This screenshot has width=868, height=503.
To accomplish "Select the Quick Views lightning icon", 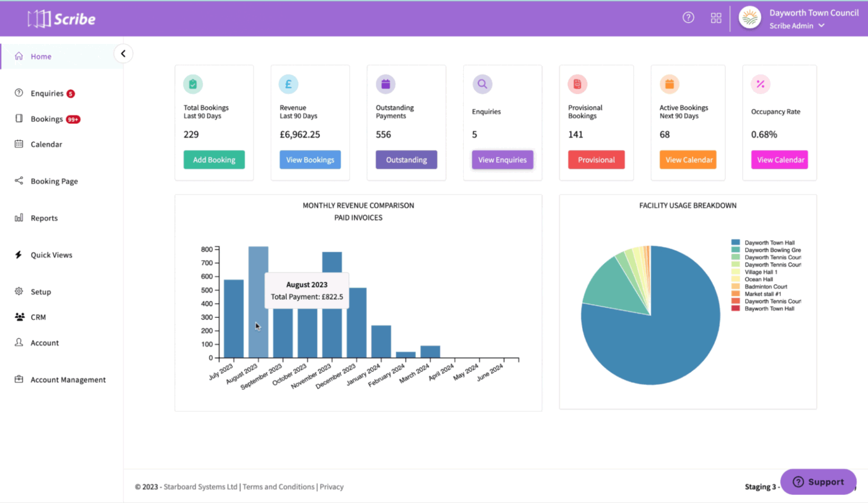I will pos(18,255).
